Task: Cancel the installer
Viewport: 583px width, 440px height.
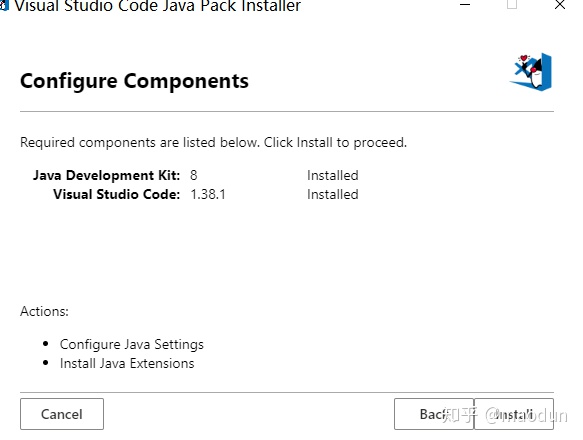Action: point(62,414)
